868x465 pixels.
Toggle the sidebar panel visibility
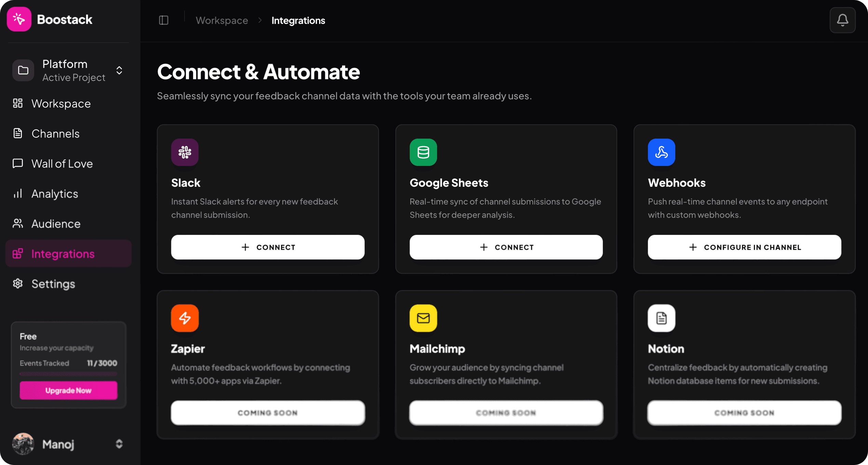point(163,20)
